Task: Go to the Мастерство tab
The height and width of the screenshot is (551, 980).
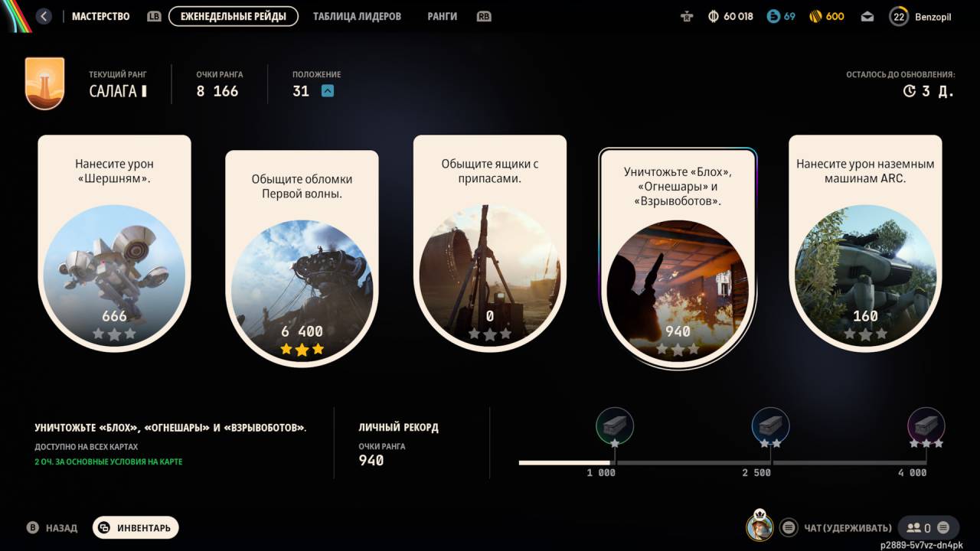Action: point(100,16)
